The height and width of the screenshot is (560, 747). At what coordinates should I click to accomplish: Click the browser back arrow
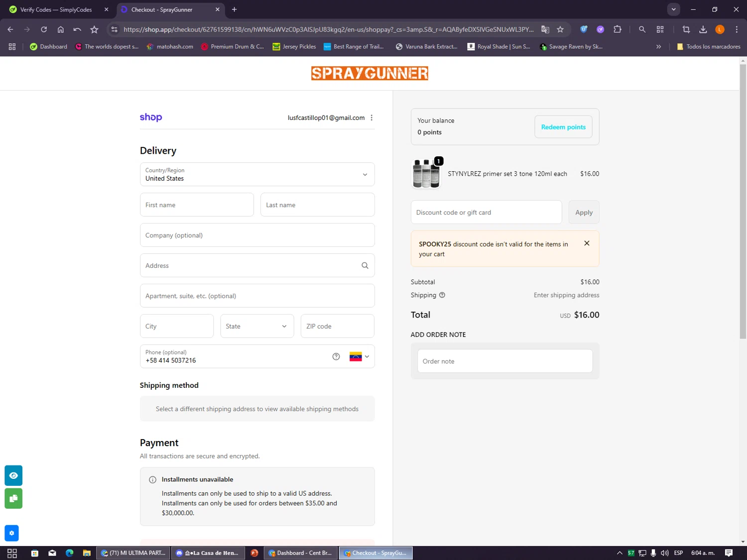(x=10, y=29)
